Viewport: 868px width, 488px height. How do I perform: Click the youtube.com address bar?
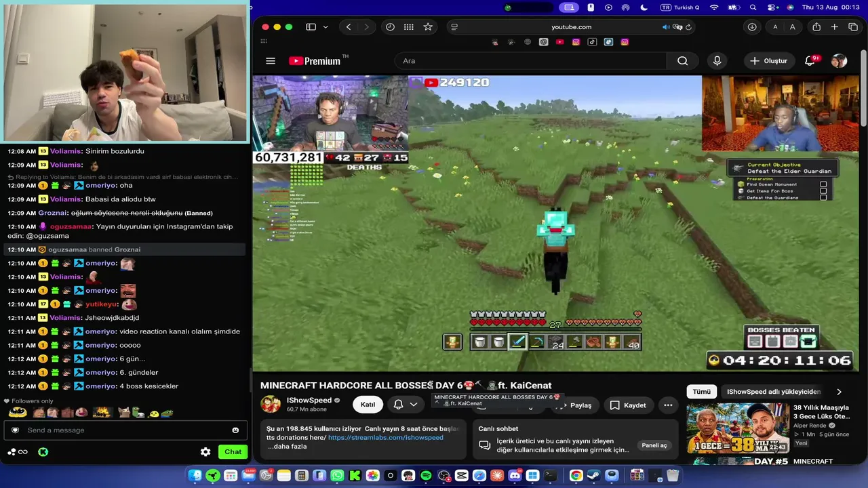(571, 27)
